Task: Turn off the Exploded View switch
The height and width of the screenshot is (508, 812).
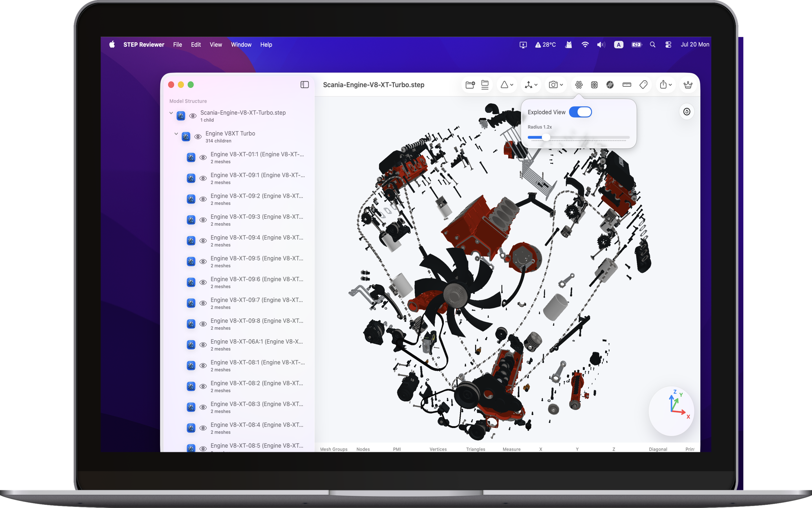Action: 581,112
